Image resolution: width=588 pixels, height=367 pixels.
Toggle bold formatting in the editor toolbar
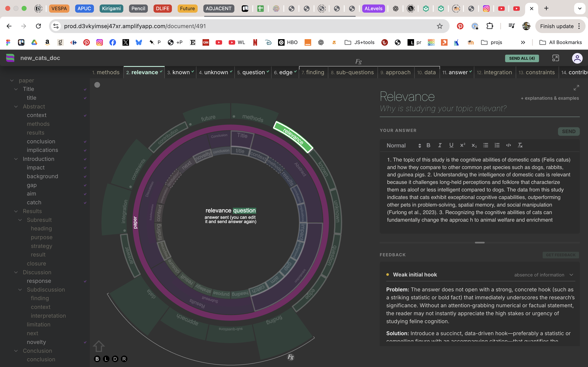[428, 145]
